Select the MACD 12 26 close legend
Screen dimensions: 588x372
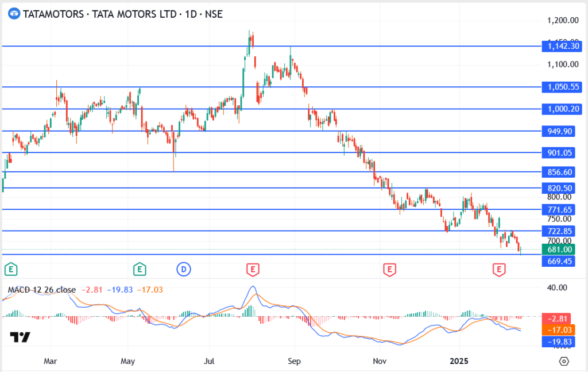(x=41, y=290)
